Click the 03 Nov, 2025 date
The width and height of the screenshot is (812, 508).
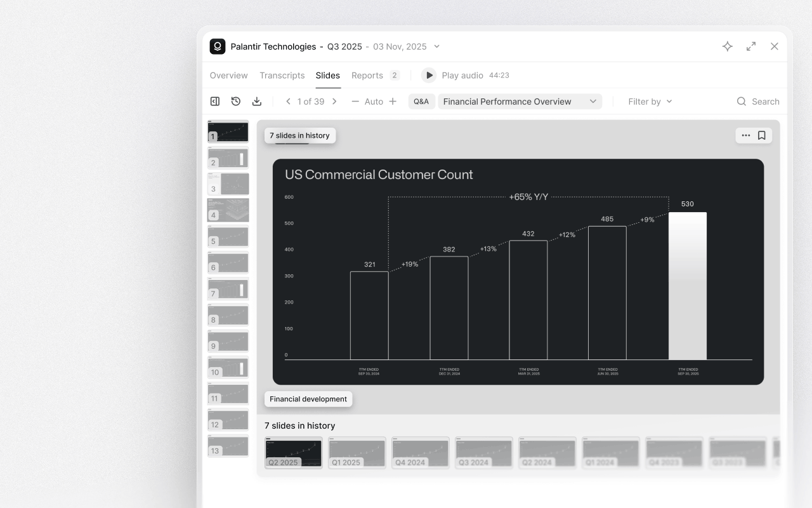tap(400, 46)
